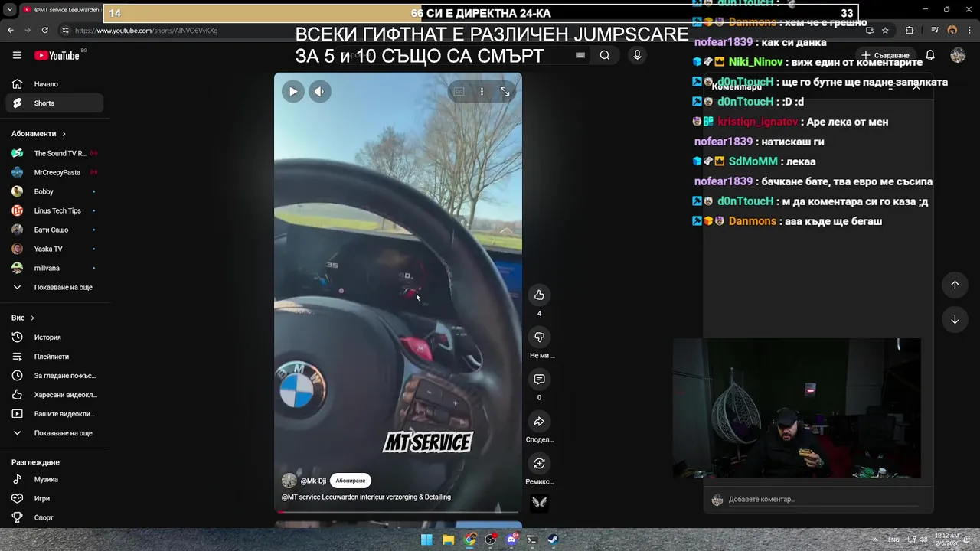Image resolution: width=980 pixels, height=551 pixels.
Task: Open Linus Tech Tips subscription
Action: [55, 210]
